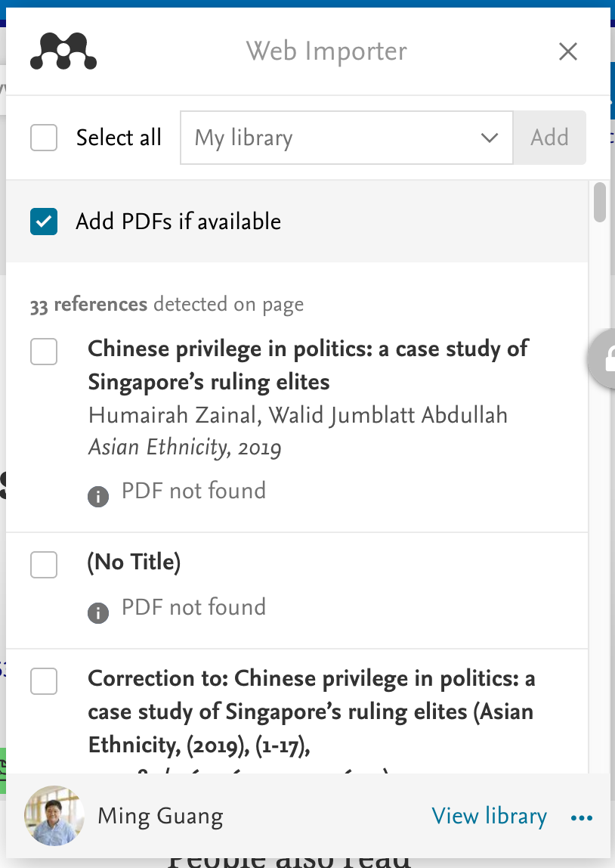Click Ming Guang's profile avatar
Viewport: 615px width, 868px height.
point(54,817)
